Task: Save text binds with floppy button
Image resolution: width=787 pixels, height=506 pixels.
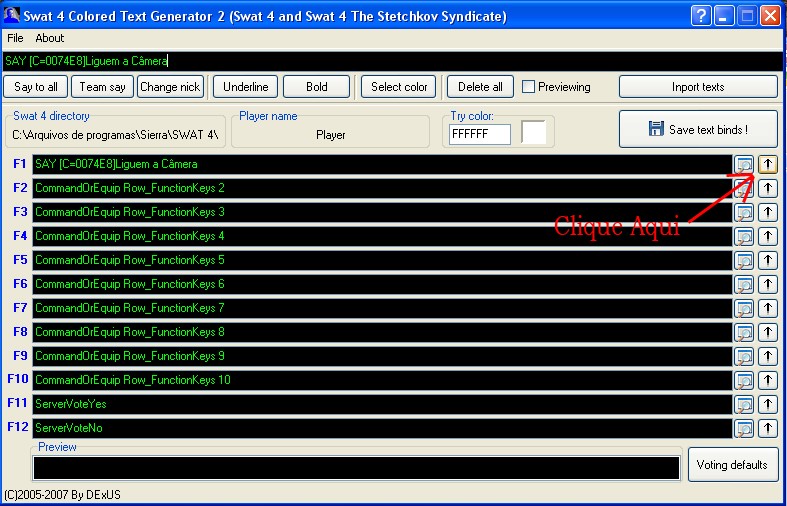Action: [698, 129]
